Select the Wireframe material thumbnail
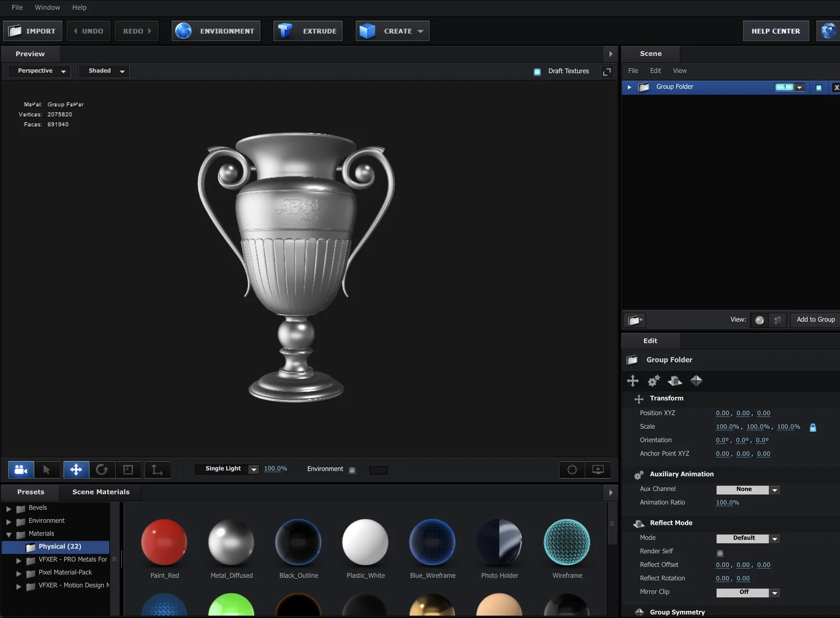This screenshot has width=840, height=618. (567, 542)
